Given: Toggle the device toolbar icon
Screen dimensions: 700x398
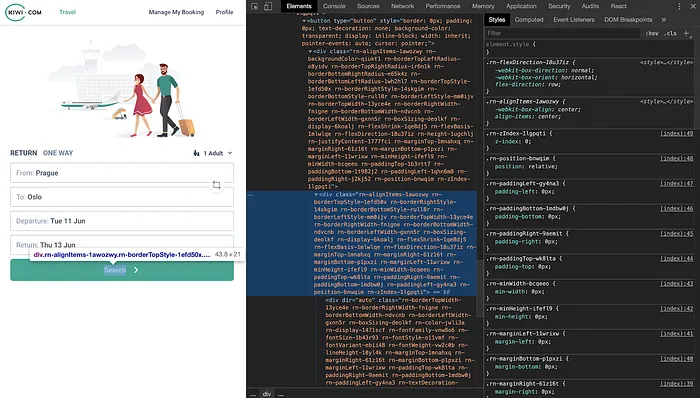Looking at the screenshot, I should 268,6.
